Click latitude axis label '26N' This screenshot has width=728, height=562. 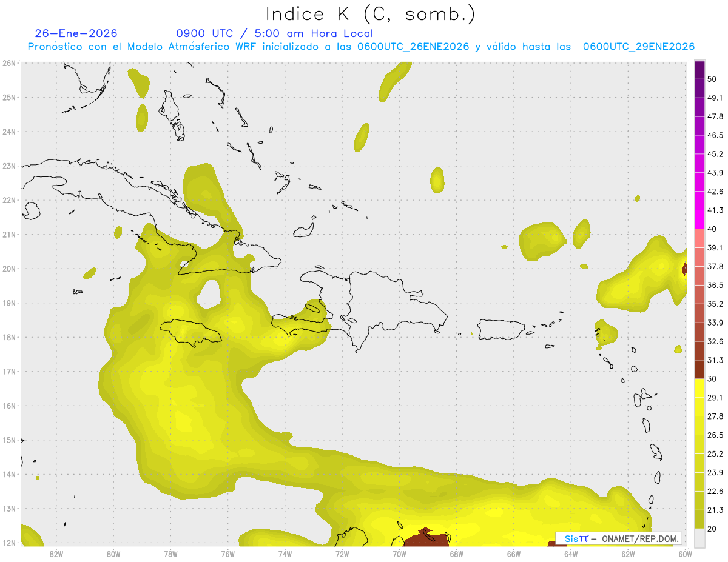point(8,63)
